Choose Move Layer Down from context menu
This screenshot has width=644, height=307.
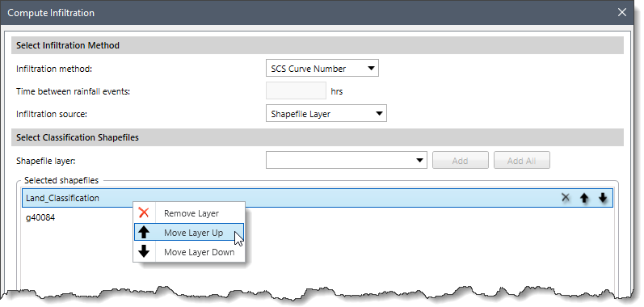[x=189, y=252]
